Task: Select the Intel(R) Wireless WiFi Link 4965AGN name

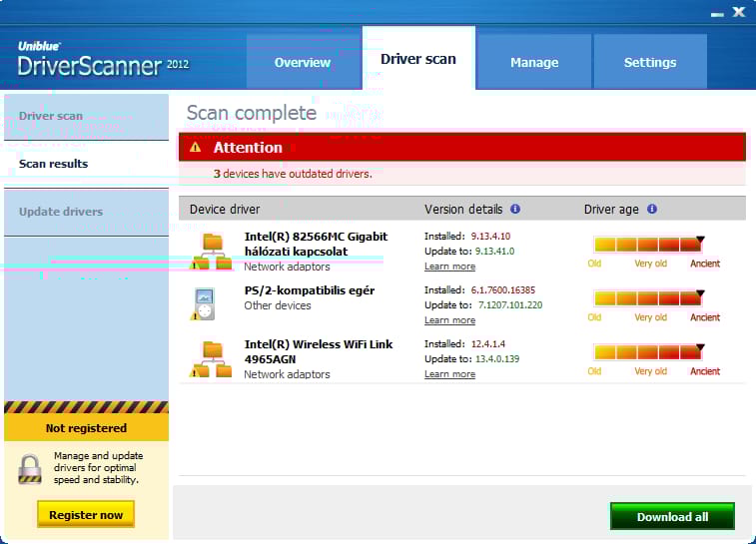Action: (319, 351)
